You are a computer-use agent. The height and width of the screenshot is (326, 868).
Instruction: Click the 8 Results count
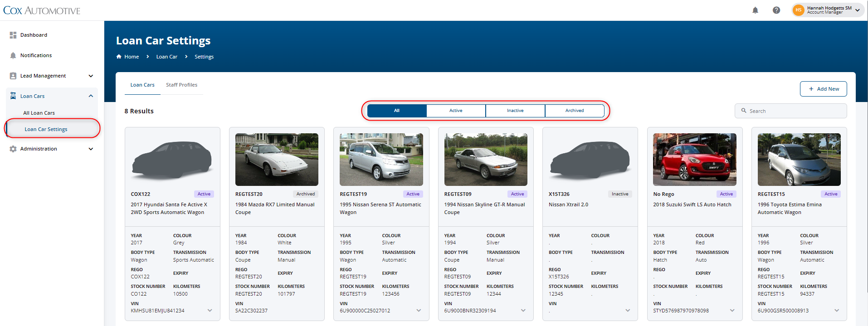139,111
